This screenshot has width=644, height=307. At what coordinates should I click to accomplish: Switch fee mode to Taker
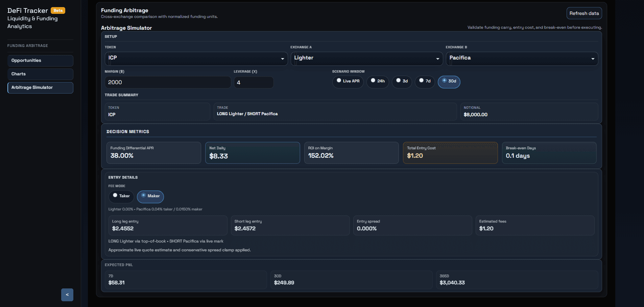[121, 197]
